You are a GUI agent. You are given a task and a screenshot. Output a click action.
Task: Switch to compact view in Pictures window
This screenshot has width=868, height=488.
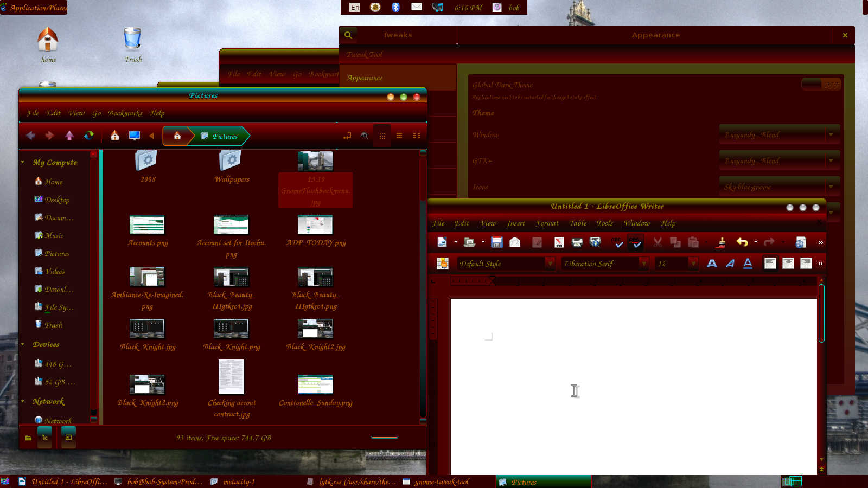417,136
